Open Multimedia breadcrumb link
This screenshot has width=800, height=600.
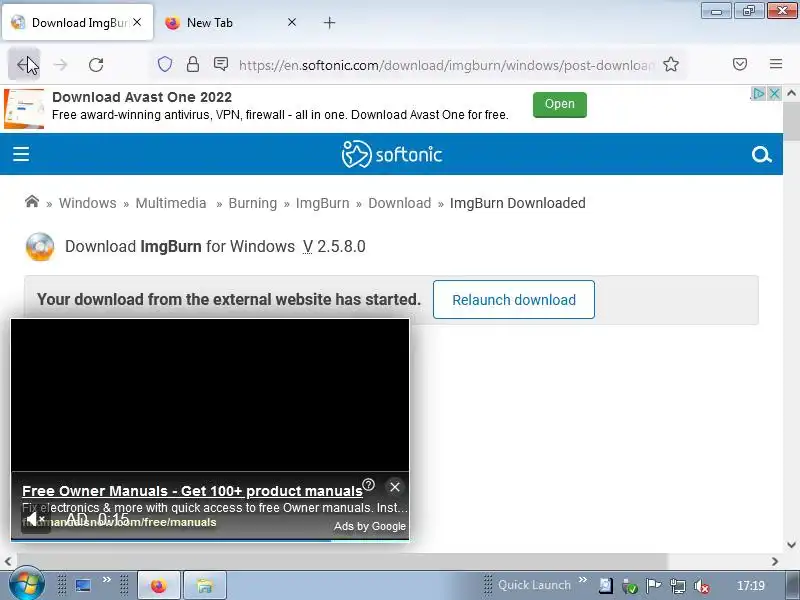(x=171, y=203)
